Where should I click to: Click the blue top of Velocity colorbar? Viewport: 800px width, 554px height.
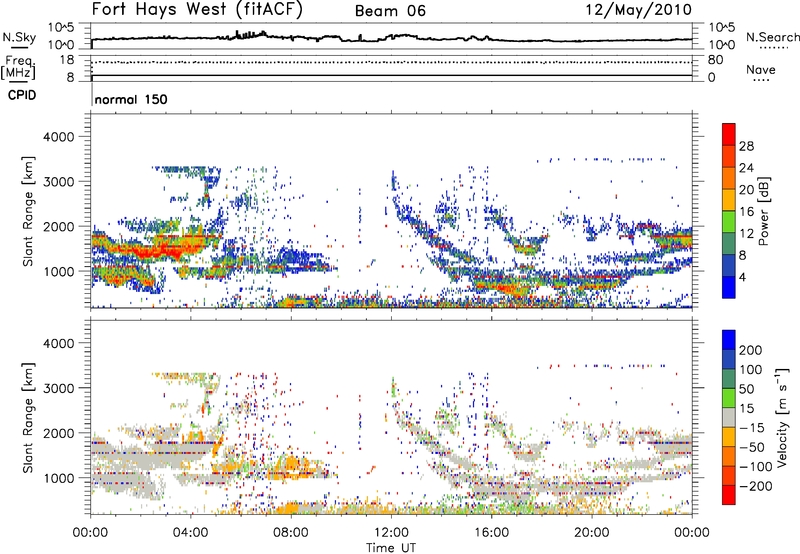point(729,340)
